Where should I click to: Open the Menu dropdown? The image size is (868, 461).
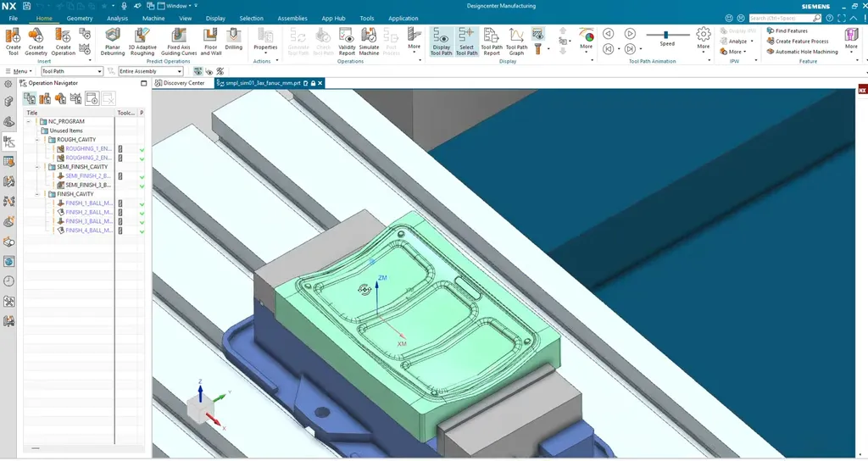[19, 71]
